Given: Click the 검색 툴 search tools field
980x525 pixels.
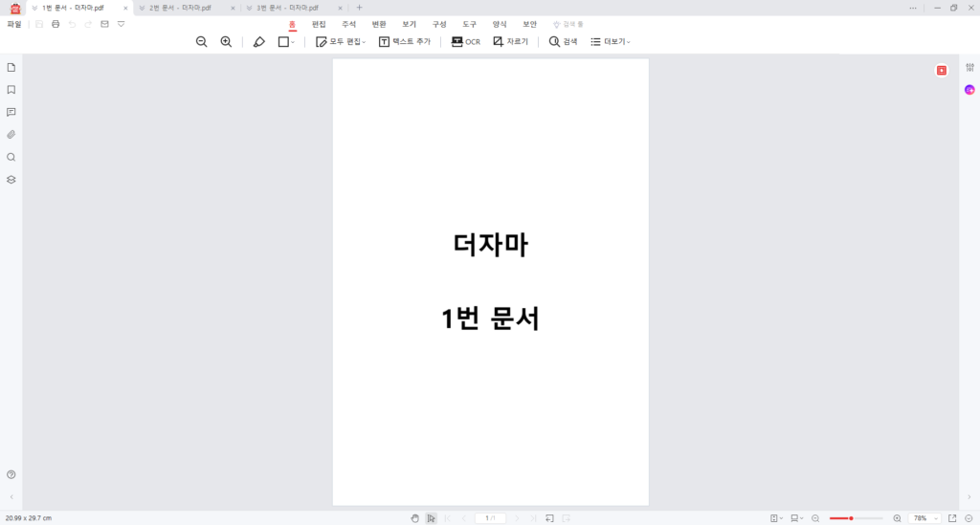Looking at the screenshot, I should click(568, 24).
